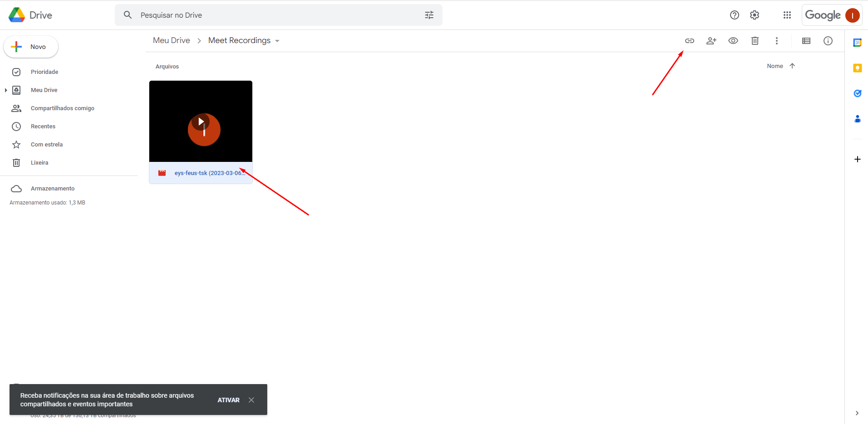868x424 pixels.
Task: Expand the Meu Drive tree arrow
Action: tap(6, 90)
